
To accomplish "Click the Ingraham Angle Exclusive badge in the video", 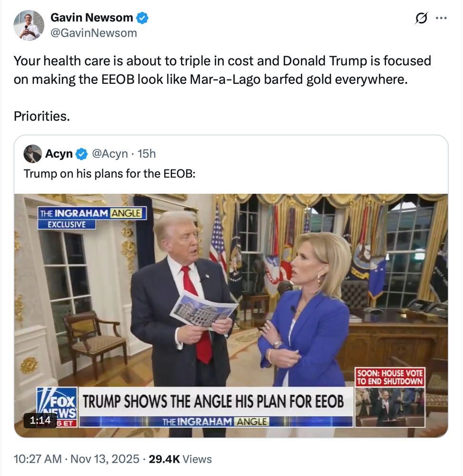I will pos(92,218).
